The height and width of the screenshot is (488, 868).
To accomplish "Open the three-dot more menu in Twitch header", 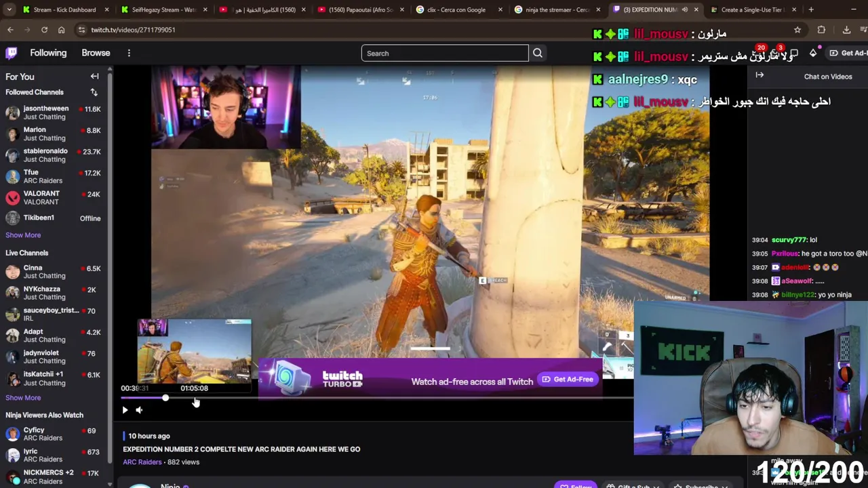I will point(129,53).
